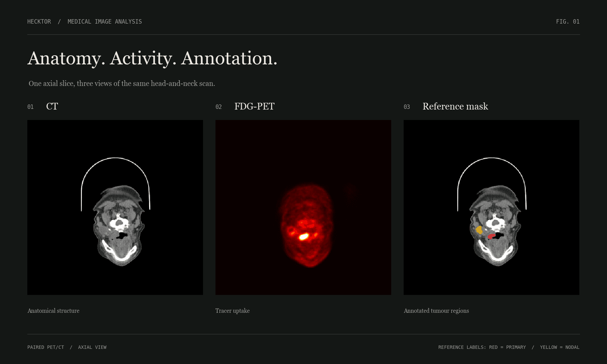607x364 pixels.
Task: Open the Reference mask overlay image
Action: click(491, 207)
